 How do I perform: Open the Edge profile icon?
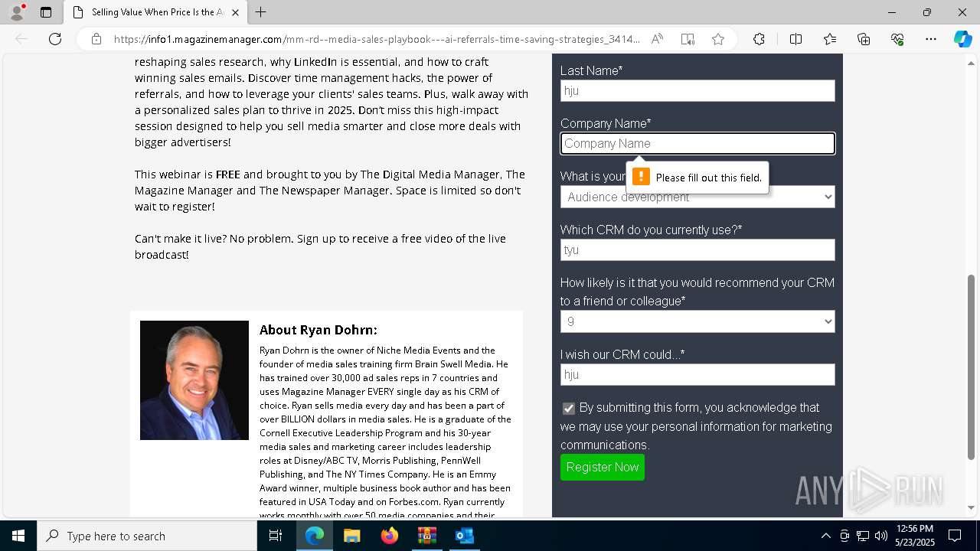(17, 12)
